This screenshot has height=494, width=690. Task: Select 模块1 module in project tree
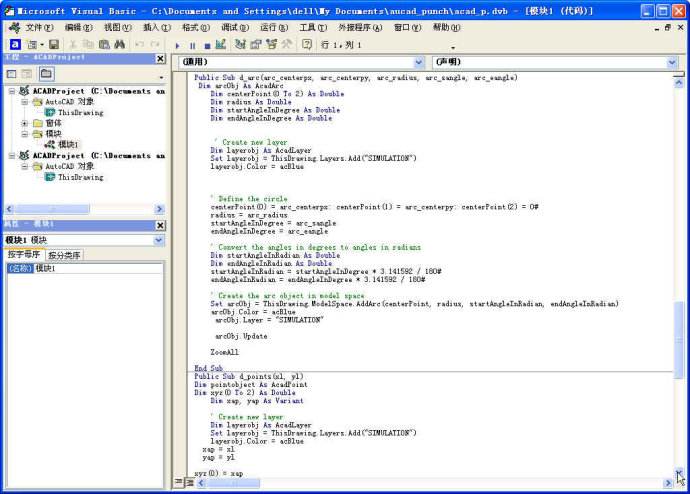coord(68,145)
